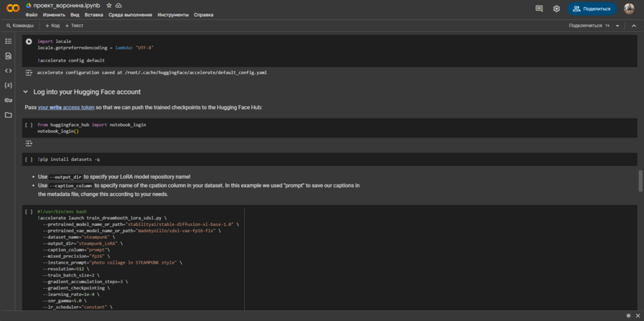Star the notebook with the star icon
This screenshot has height=321, width=644.
109,5
